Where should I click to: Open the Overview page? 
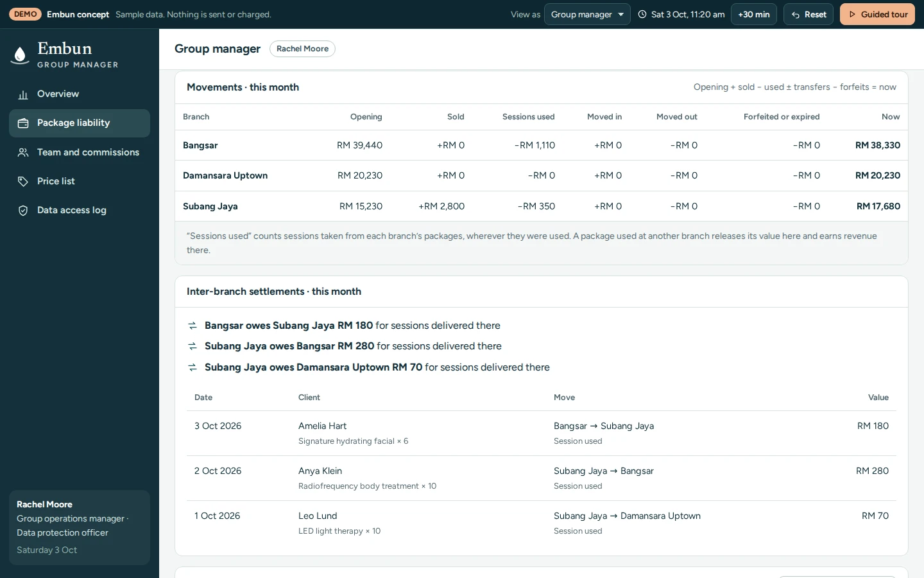(80, 94)
